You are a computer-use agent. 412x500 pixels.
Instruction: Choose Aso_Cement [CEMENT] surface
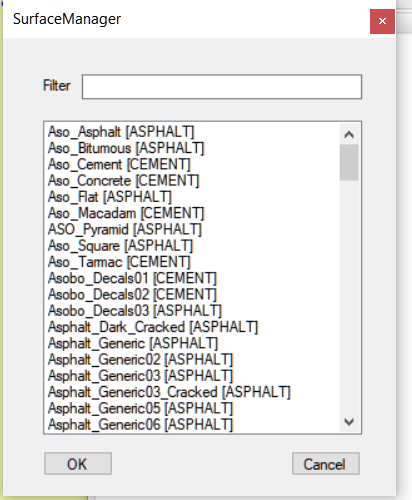click(119, 164)
